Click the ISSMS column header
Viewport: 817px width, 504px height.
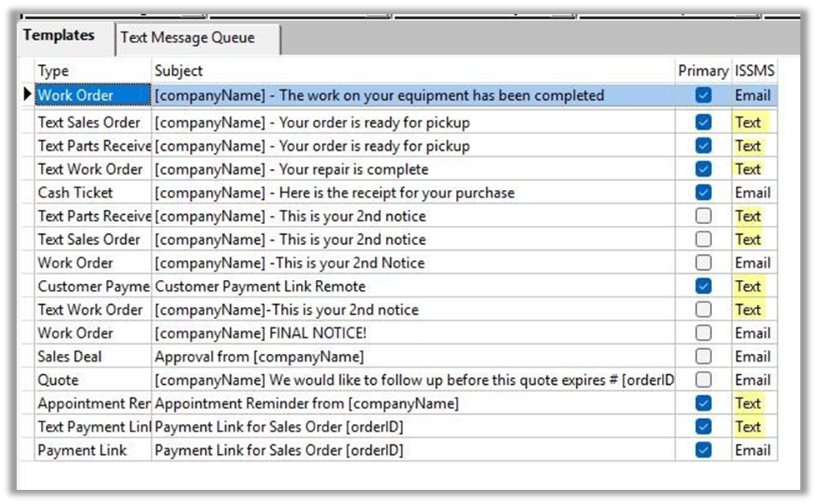pos(754,71)
